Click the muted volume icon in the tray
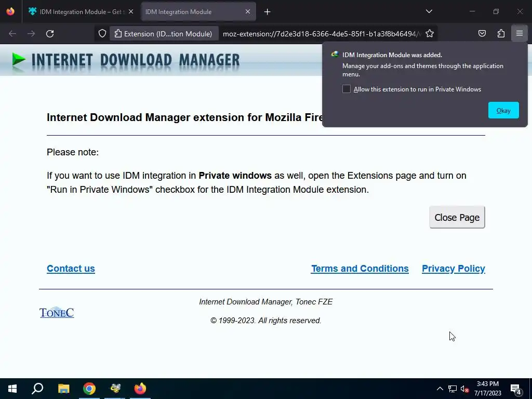 coord(464,389)
